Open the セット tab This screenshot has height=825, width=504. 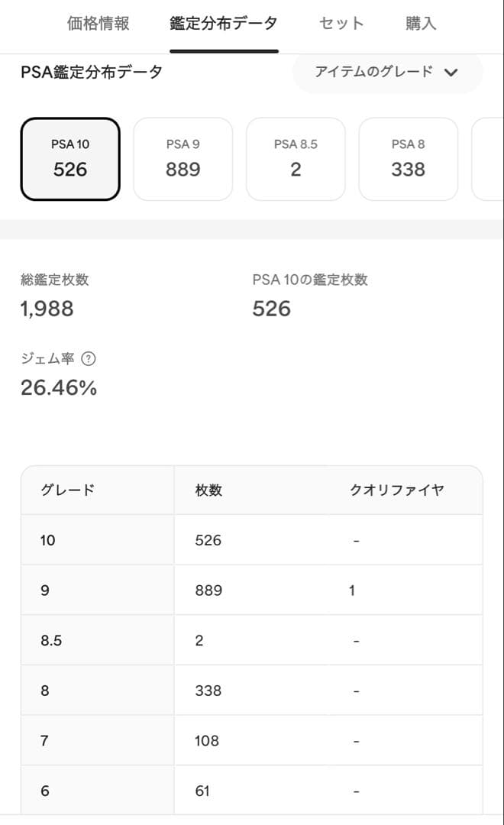(x=341, y=24)
